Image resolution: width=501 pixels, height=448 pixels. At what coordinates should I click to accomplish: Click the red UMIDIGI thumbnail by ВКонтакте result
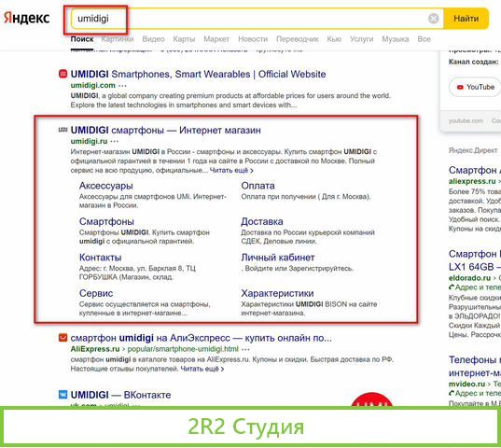tap(372, 399)
